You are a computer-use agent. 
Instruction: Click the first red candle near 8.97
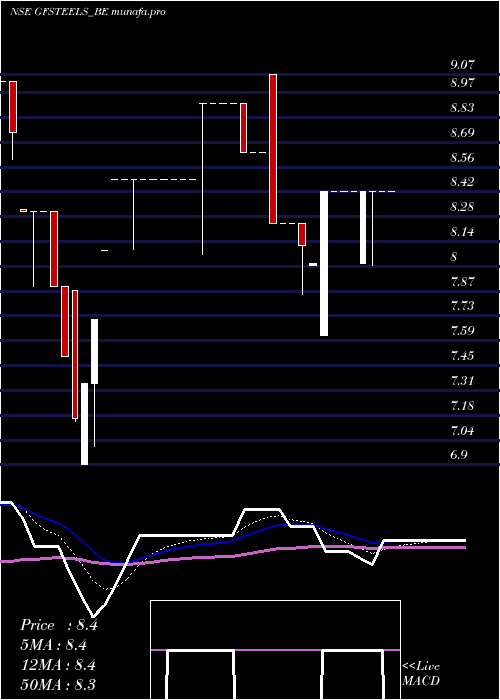pyautogui.click(x=13, y=107)
